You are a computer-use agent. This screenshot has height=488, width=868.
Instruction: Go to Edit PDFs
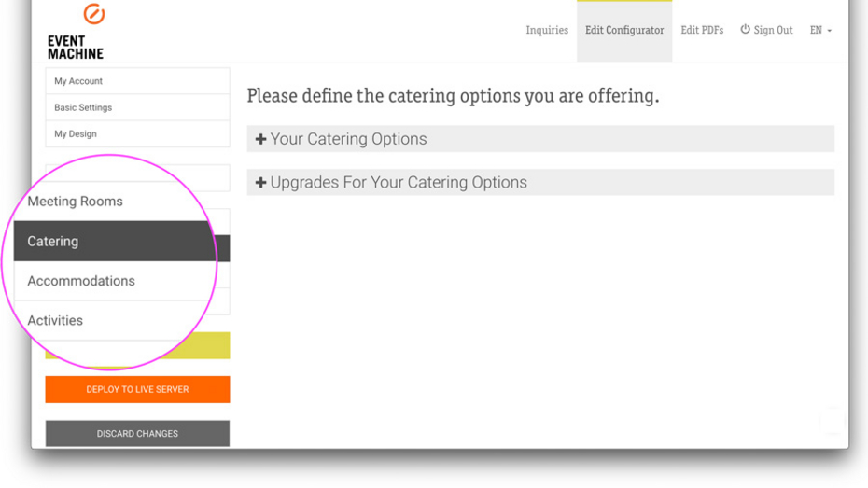tap(702, 31)
